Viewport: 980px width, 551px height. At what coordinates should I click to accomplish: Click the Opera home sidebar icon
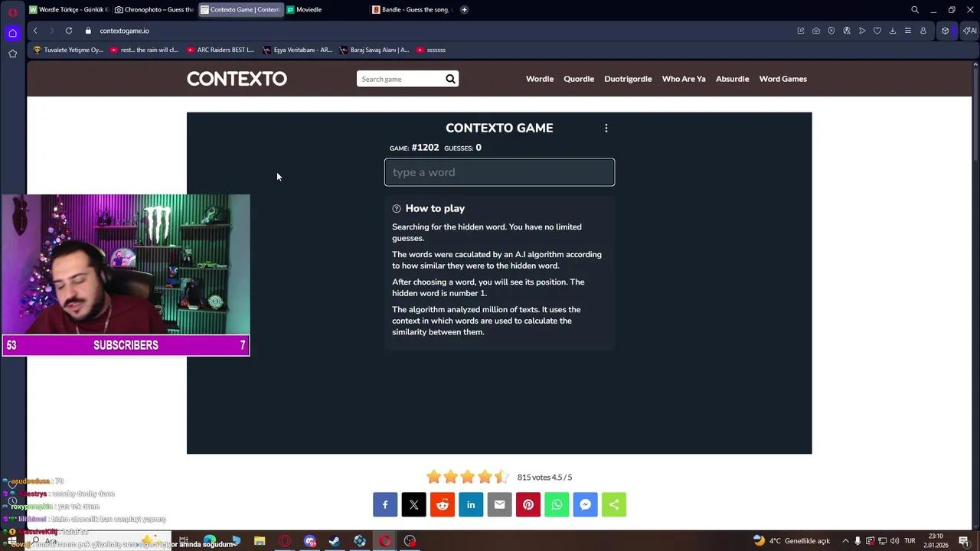coord(12,33)
